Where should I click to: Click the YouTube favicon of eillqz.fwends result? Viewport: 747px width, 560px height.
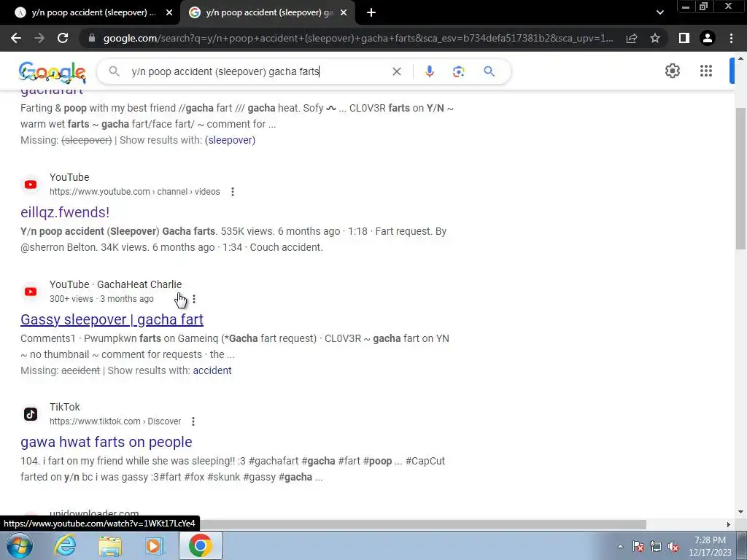[x=31, y=184]
